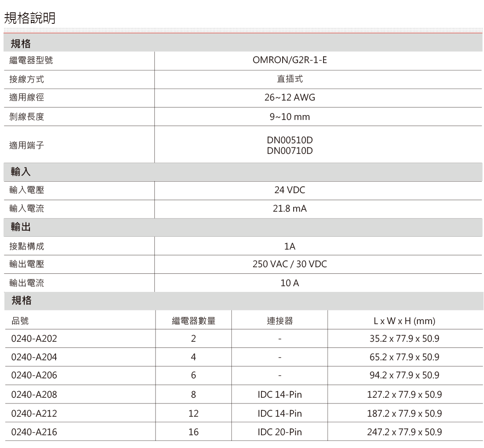Click the 品號 column header

coord(20,321)
